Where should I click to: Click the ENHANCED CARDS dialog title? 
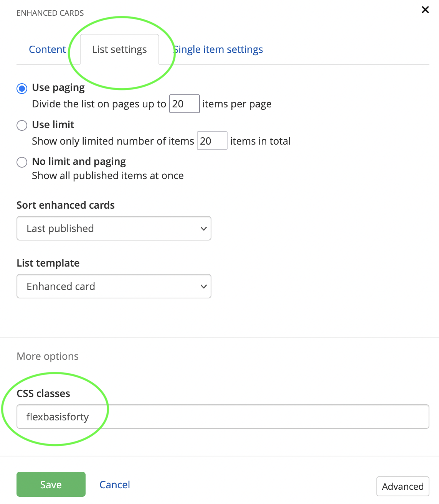(50, 13)
